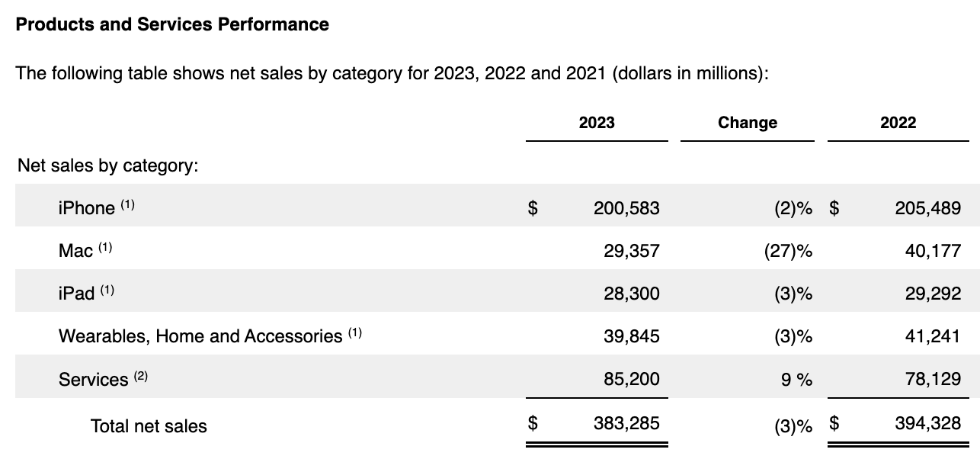Click total 2023 net sales 383,285

[626, 422]
